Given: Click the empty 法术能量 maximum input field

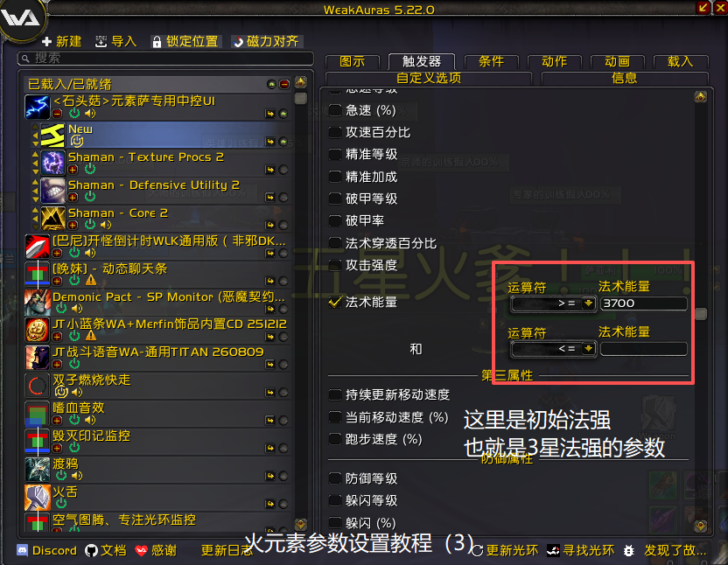Looking at the screenshot, I should point(644,349).
